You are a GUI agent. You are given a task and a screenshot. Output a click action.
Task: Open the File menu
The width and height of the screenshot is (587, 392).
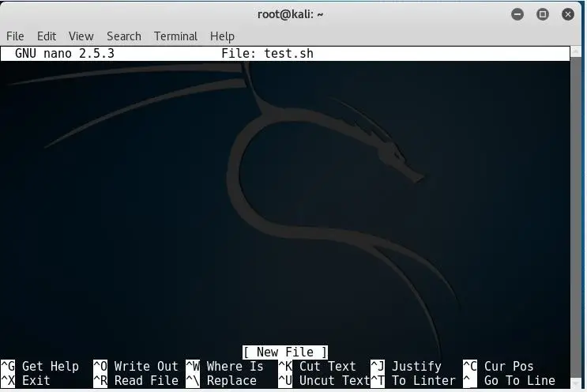click(x=15, y=36)
